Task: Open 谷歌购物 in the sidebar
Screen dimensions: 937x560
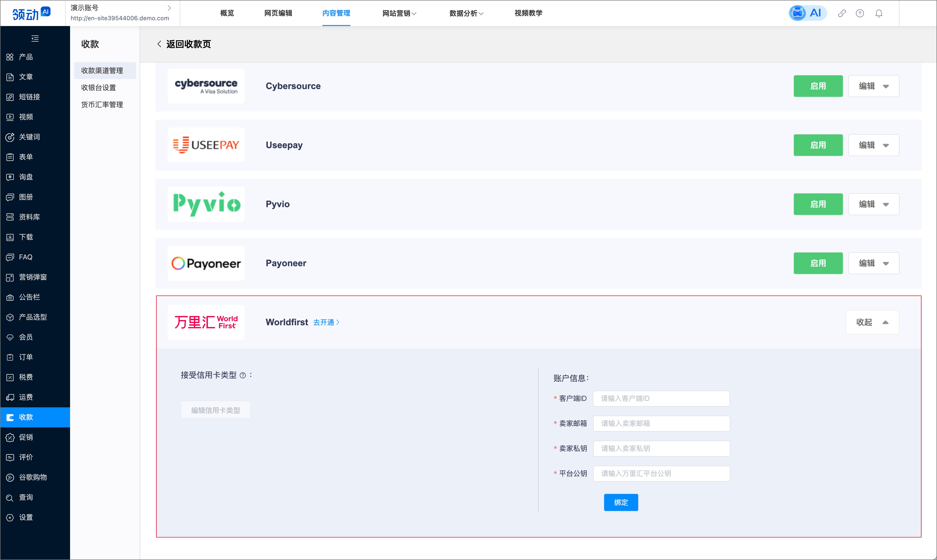Action: tap(33, 477)
